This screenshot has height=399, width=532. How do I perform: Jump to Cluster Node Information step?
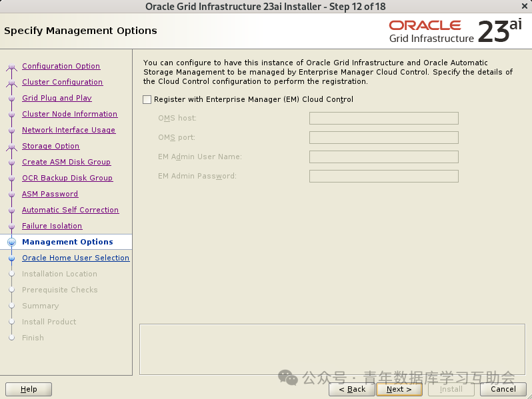point(69,114)
